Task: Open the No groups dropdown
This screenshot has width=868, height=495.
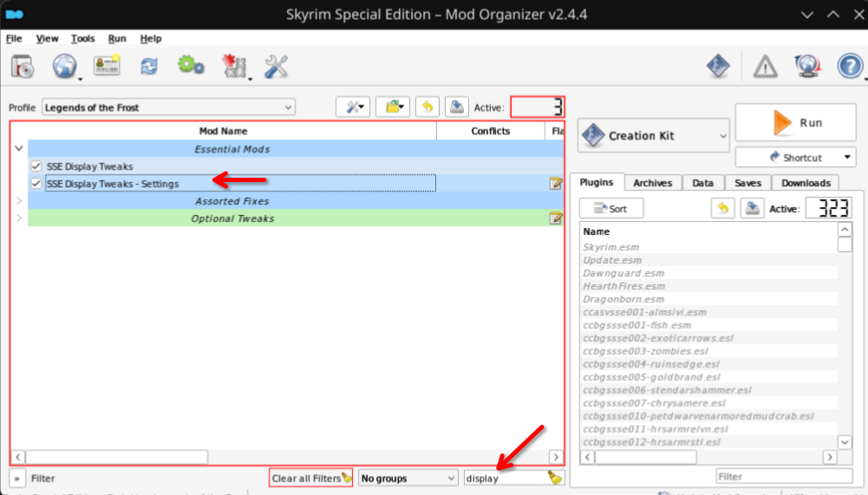Action: [408, 478]
